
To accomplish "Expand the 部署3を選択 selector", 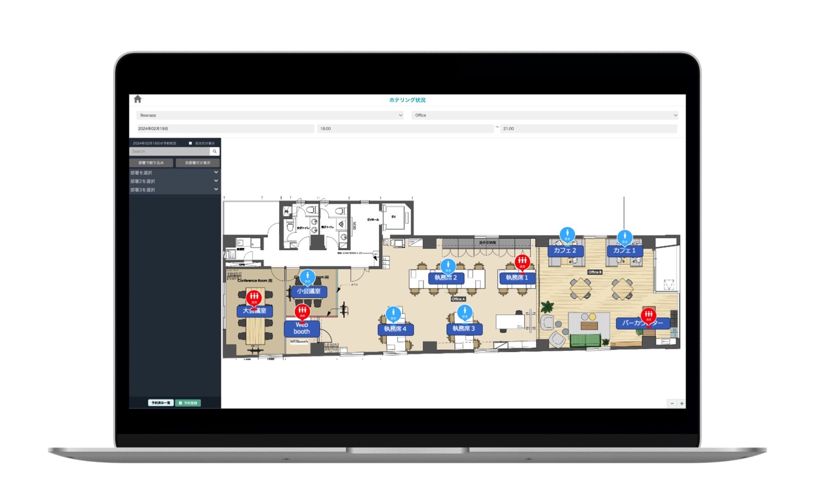I will (175, 189).
